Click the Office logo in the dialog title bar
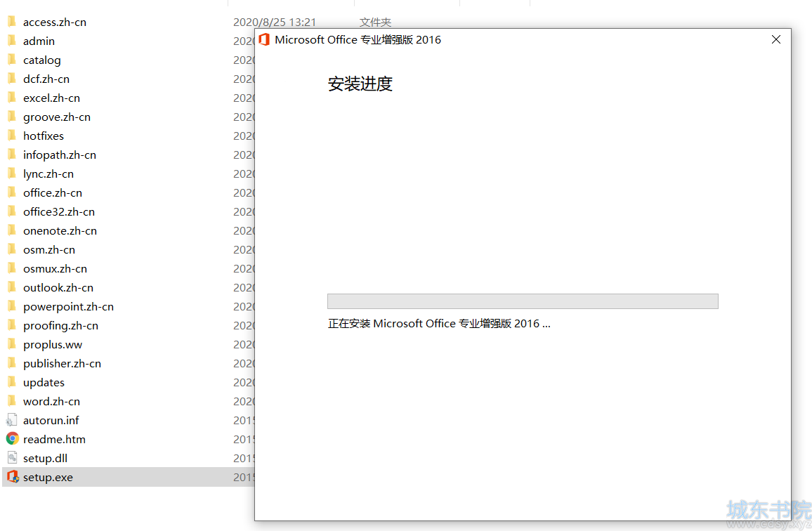This screenshot has height=531, width=812. point(264,39)
